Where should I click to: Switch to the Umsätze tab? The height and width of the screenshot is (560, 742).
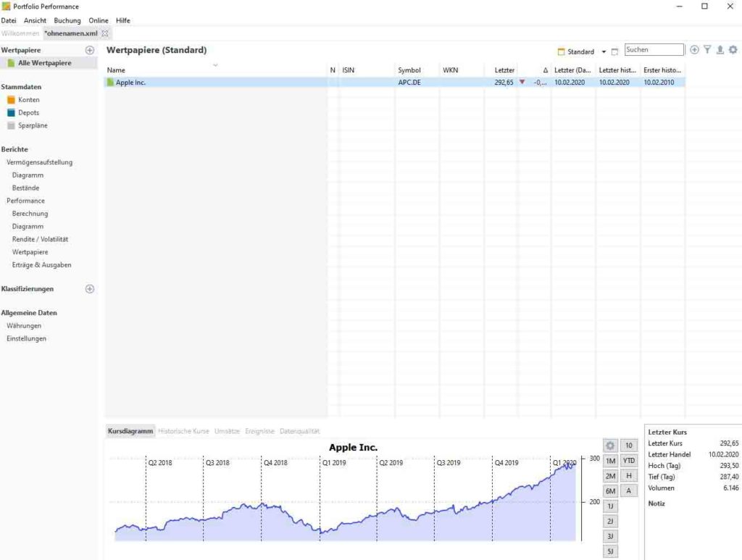click(227, 431)
